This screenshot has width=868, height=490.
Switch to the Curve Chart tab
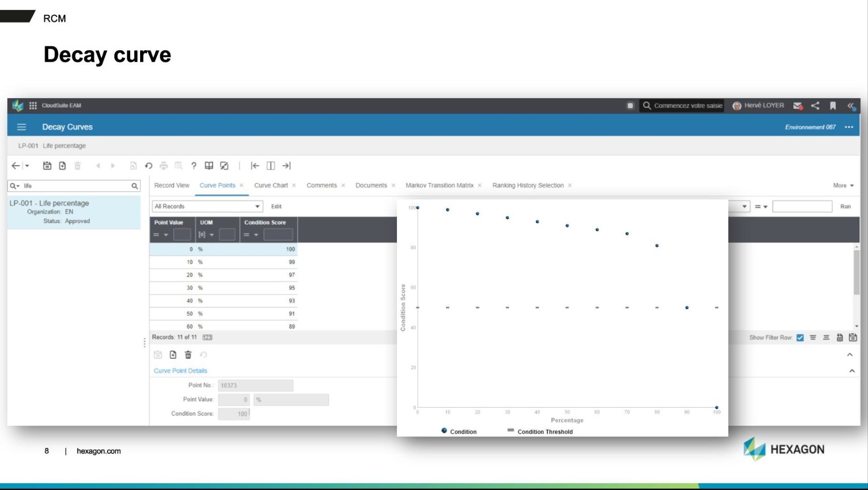[x=271, y=186]
